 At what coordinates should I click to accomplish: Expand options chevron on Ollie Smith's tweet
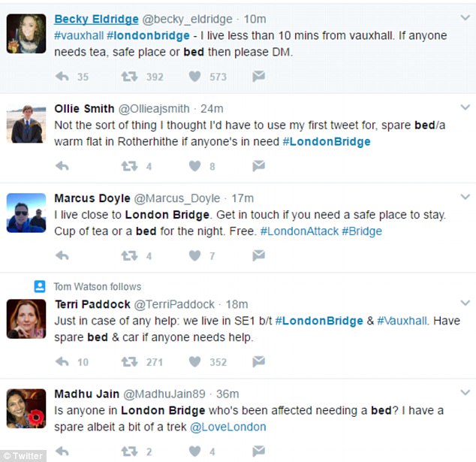465,106
